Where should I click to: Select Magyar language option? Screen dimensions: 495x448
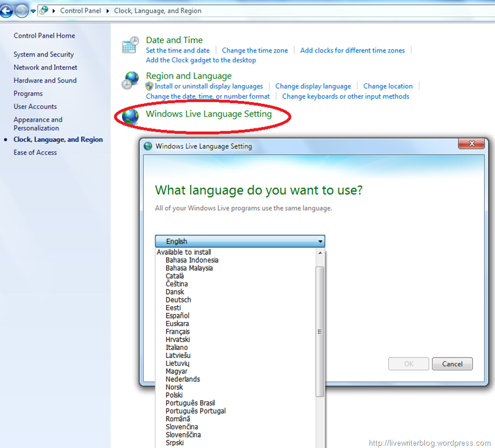[x=176, y=372]
